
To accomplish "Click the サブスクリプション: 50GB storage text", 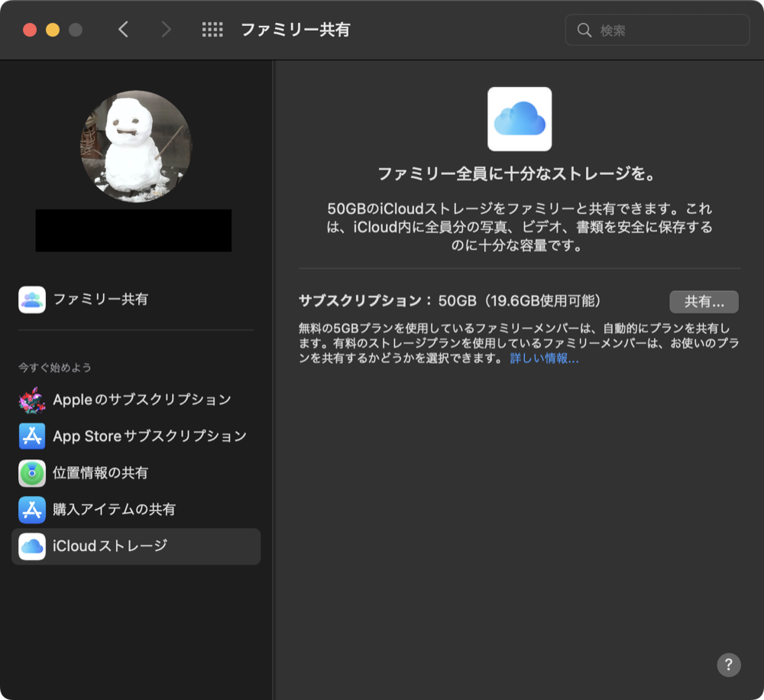I will click(450, 301).
